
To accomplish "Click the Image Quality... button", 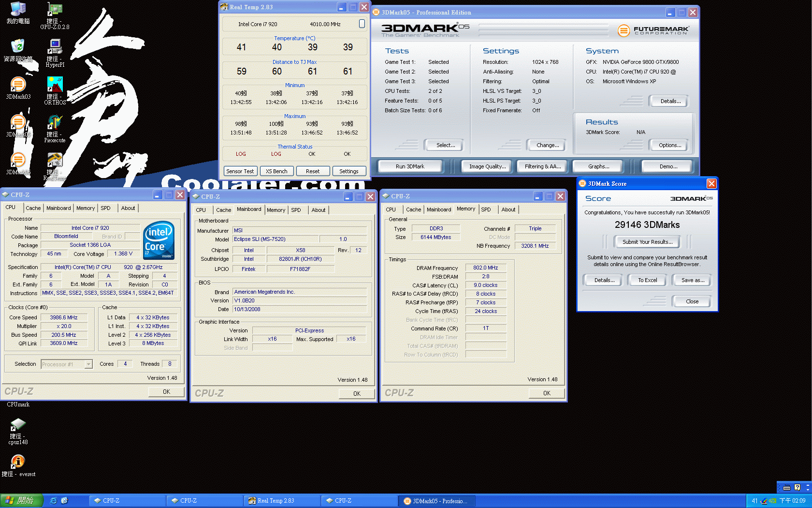I will tap(487, 166).
